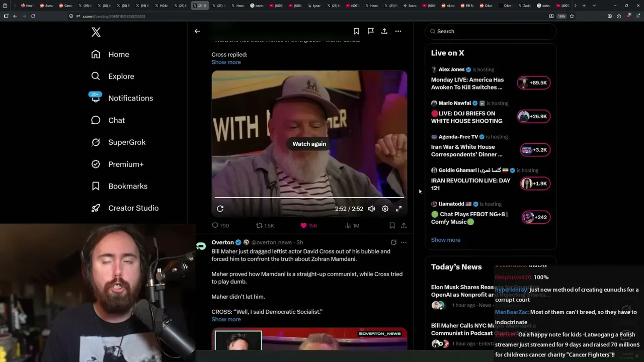Screen dimensions: 644x362
Task: Join the +89.5K listeners button
Action: pyautogui.click(x=534, y=83)
